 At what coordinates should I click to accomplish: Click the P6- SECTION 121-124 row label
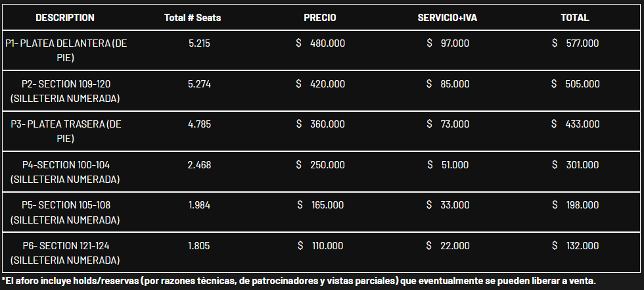66,253
